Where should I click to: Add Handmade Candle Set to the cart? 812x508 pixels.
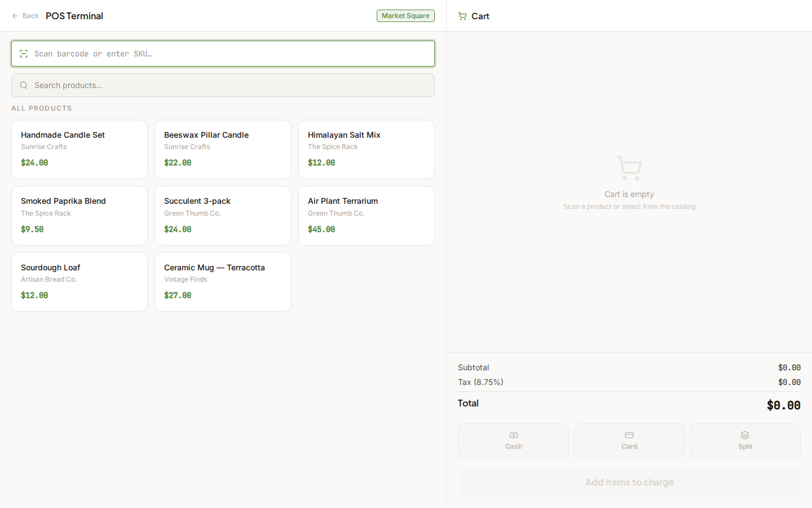click(x=79, y=149)
